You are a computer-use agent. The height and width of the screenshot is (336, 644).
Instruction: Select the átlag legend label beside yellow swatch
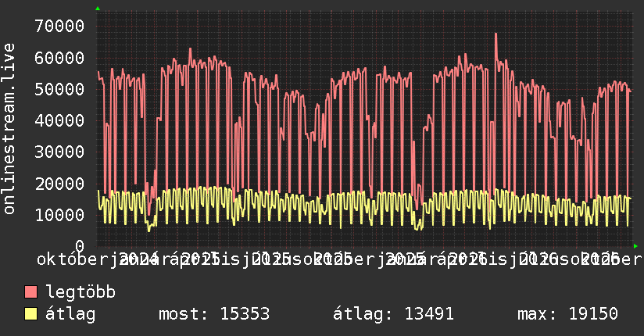coord(70,314)
